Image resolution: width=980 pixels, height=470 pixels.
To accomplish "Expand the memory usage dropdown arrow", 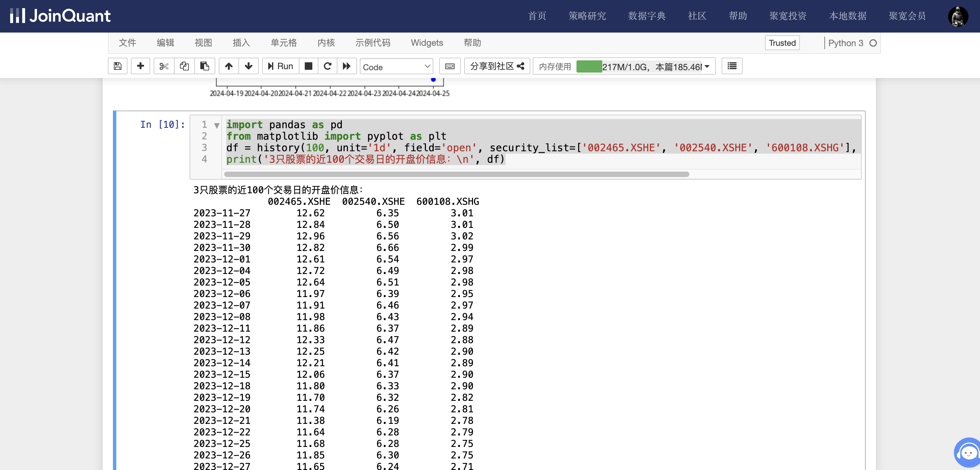I will point(707,66).
